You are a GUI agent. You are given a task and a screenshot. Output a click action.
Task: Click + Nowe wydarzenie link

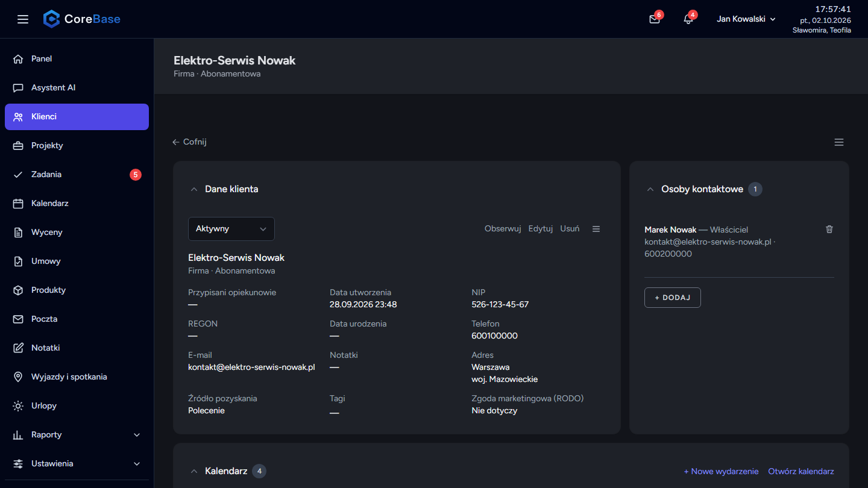(722, 471)
